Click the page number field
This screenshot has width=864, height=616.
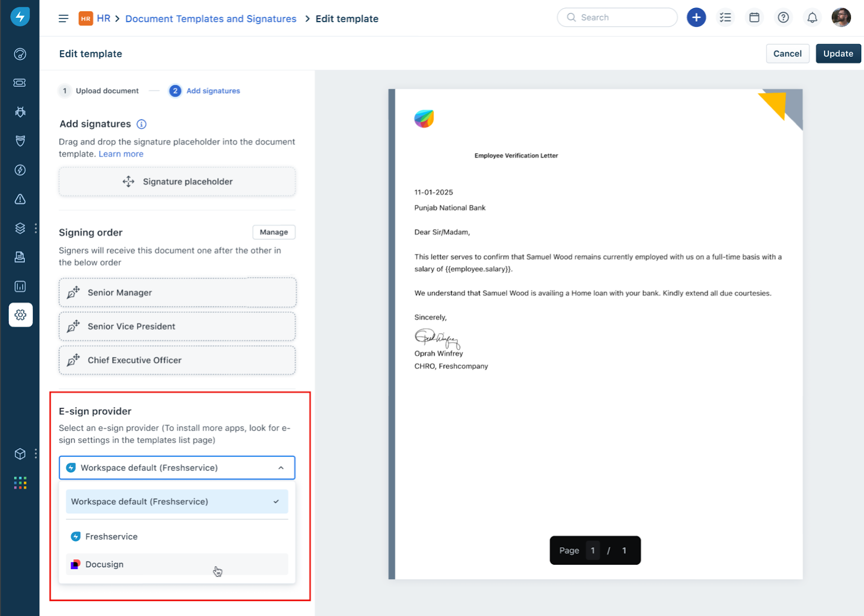(592, 551)
